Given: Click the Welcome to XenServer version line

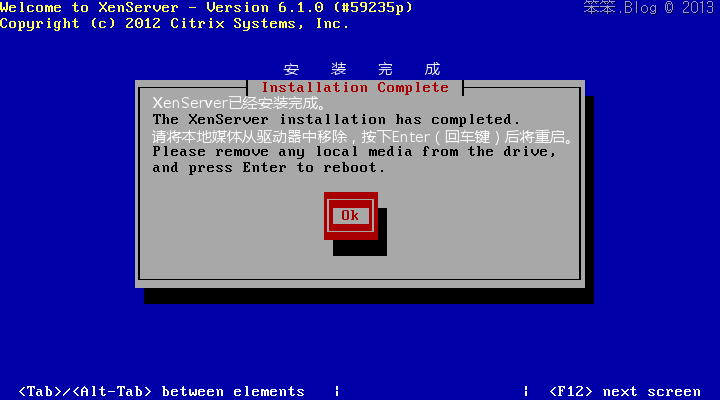Looking at the screenshot, I should [207, 7].
